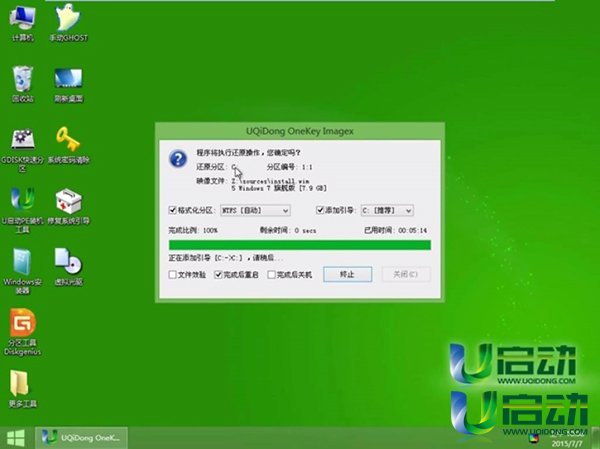The height and width of the screenshot is (449, 600).
Task: Click the image file path install.wim text
Action: pyautogui.click(x=270, y=181)
